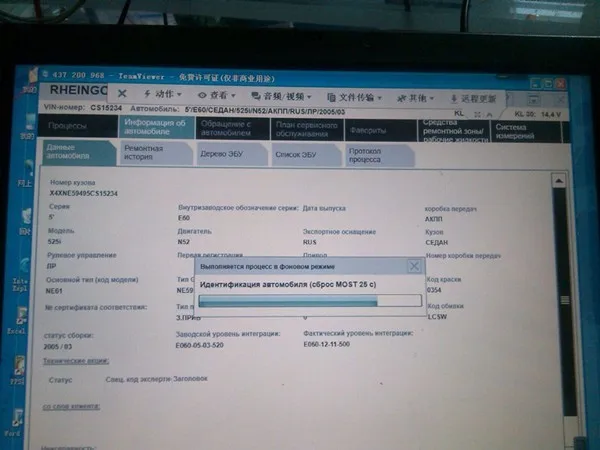Switch to the Список ЭБУ sub-tab
This screenshot has height=450, width=600.
(306, 155)
